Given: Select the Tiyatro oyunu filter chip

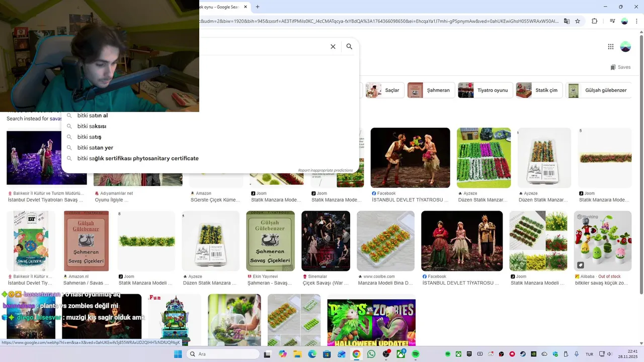Looking at the screenshot, I should (x=485, y=90).
